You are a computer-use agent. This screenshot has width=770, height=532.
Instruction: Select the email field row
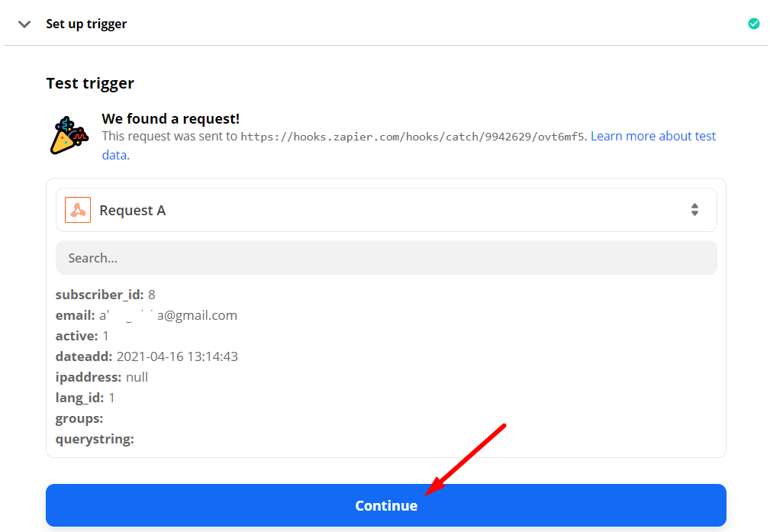[146, 315]
